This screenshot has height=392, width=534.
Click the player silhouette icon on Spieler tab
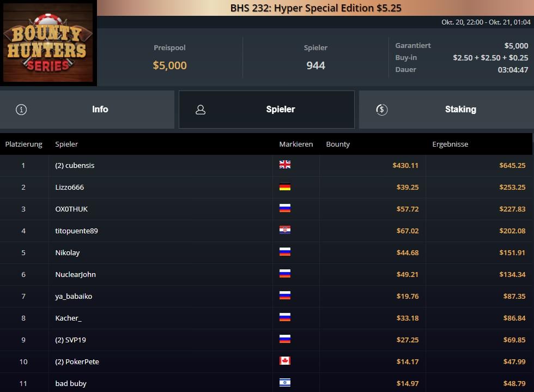tap(201, 110)
